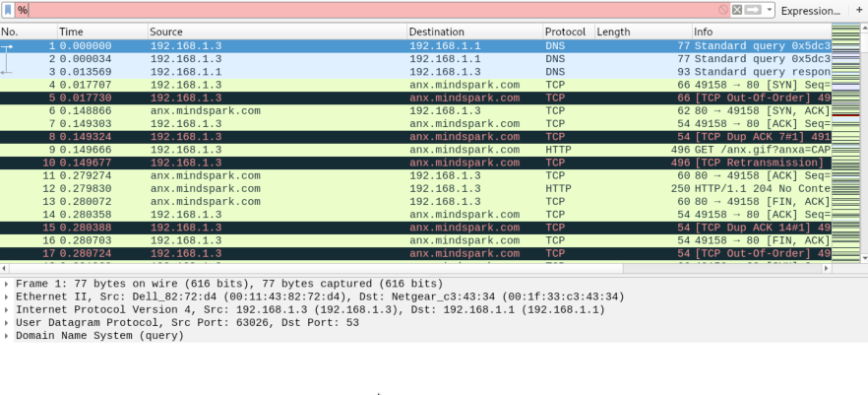The width and height of the screenshot is (868, 395).
Task: Apply the display filter with the arrow icon
Action: (x=753, y=10)
